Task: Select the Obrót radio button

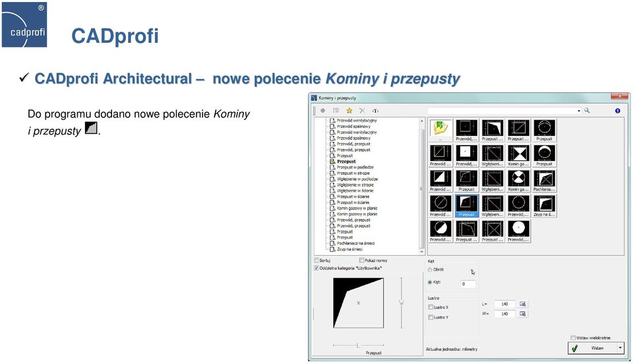Action: (x=430, y=270)
